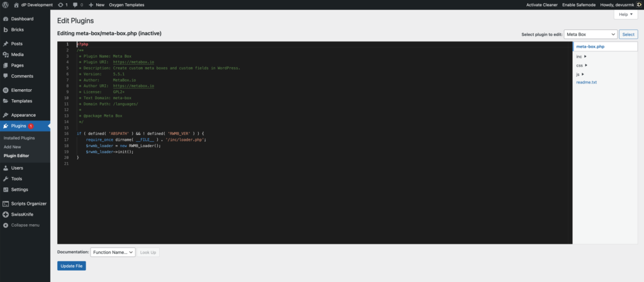The width and height of the screenshot is (644, 282).
Task: Open Oxygen Templates in admin bar
Action: (x=126, y=5)
